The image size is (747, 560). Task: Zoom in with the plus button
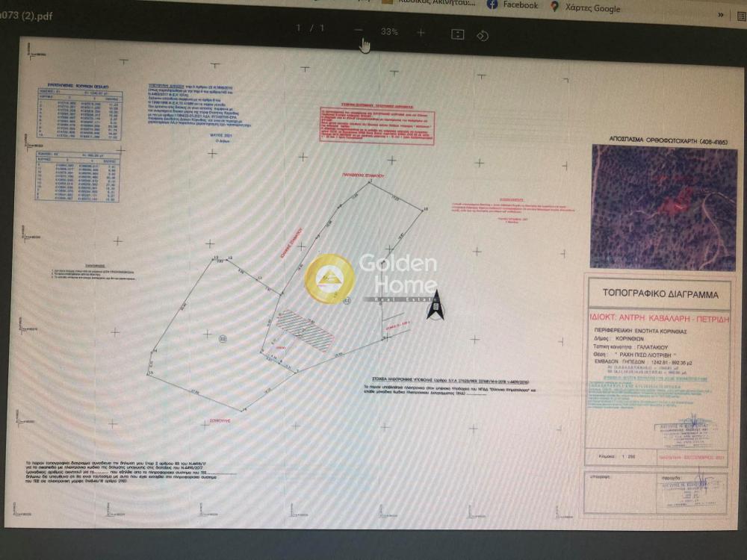pos(421,32)
